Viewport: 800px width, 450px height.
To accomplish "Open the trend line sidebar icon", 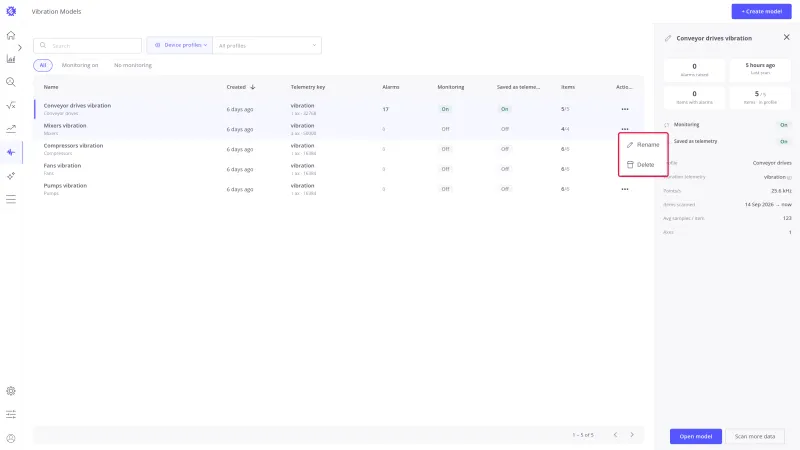I will point(11,129).
